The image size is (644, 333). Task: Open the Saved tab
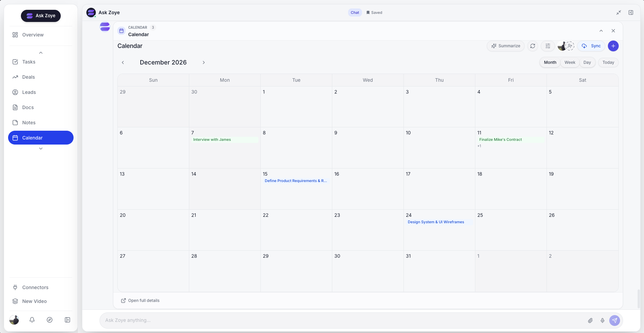(x=374, y=12)
